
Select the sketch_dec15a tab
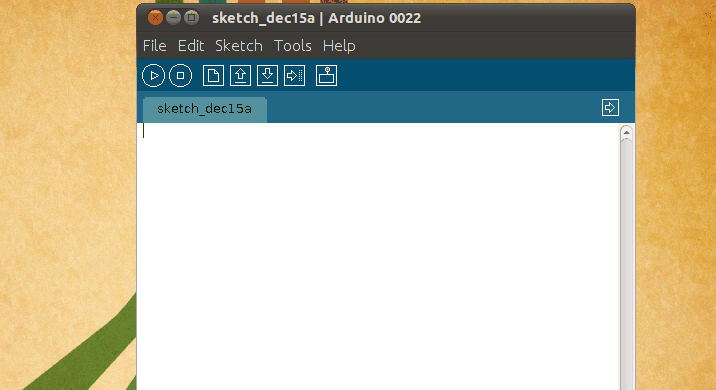point(205,110)
